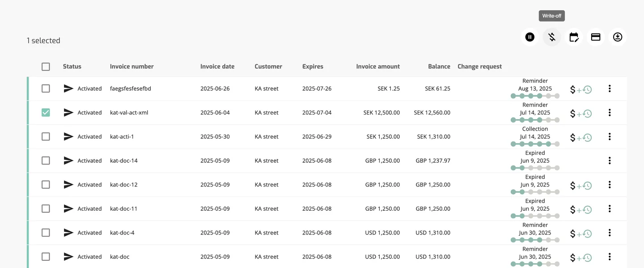This screenshot has width=644, height=268.
Task: Show the kat-acti-1 row actions menu
Action: pos(610,136)
